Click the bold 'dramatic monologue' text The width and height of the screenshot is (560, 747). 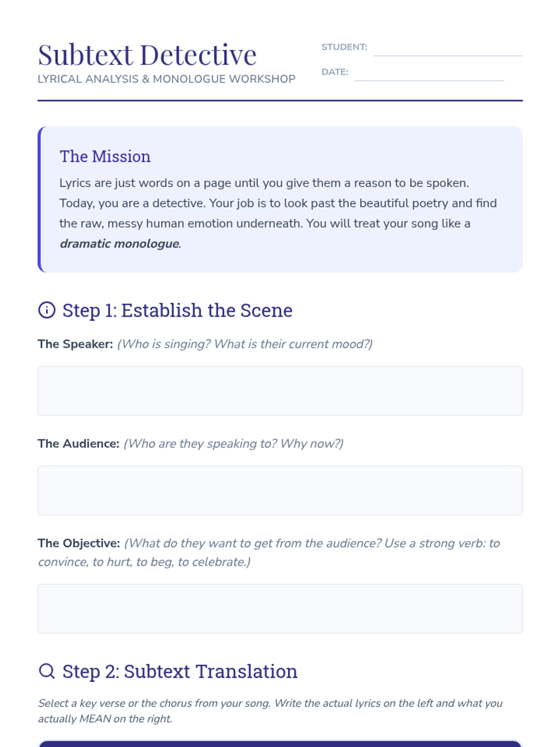click(x=119, y=244)
